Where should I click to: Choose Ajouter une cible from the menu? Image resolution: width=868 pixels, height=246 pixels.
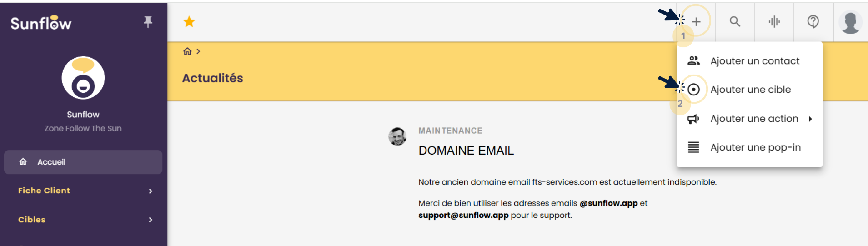click(x=749, y=90)
